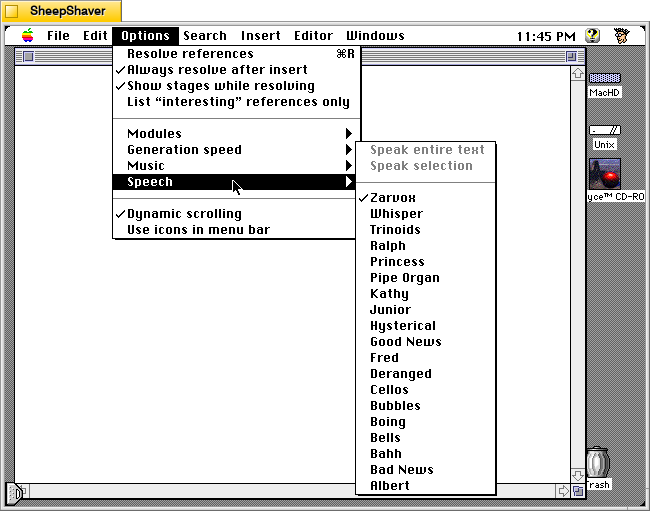Toggle Show stages while resolving
The height and width of the screenshot is (511, 650).
(x=237, y=86)
